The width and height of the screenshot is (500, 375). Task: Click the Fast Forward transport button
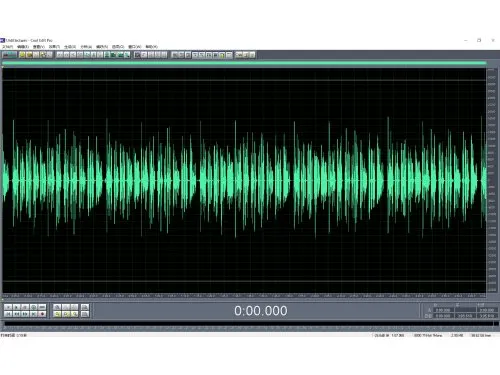[25, 314]
